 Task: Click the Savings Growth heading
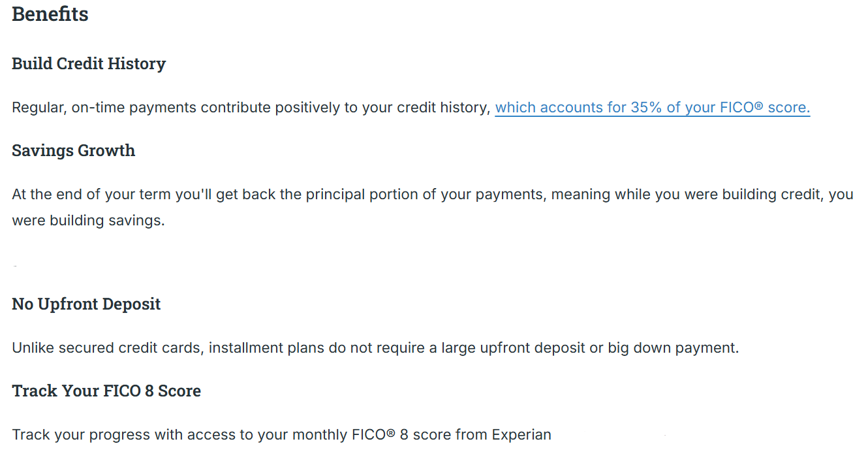(74, 151)
